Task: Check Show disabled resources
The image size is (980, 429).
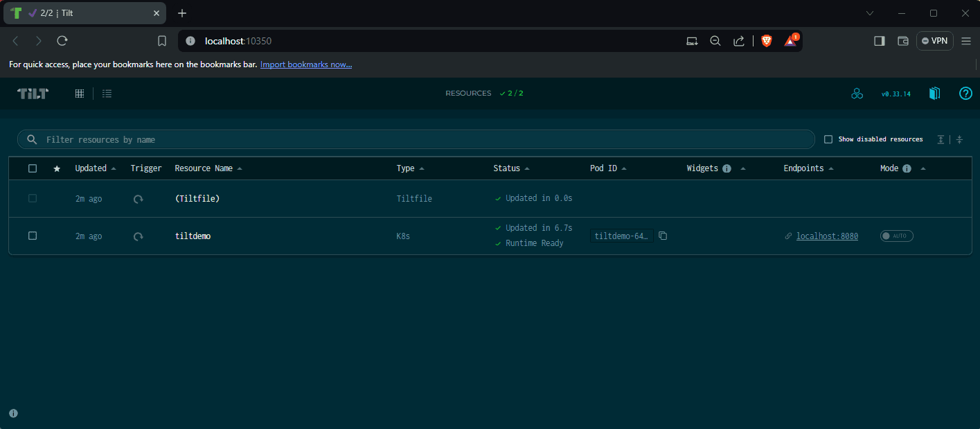Action: (828, 139)
